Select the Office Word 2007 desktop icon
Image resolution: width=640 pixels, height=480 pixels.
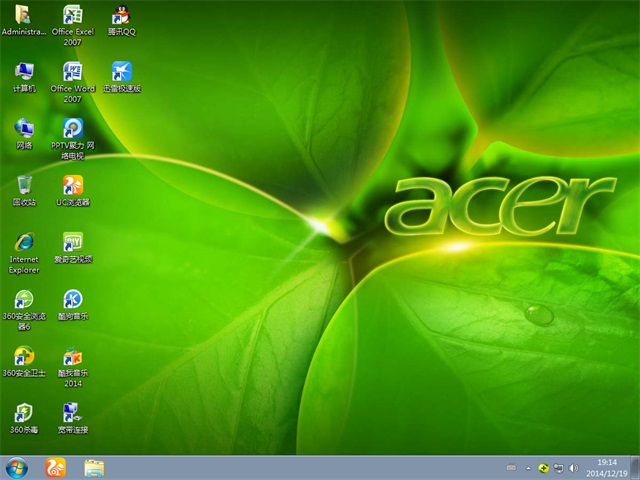(x=72, y=72)
